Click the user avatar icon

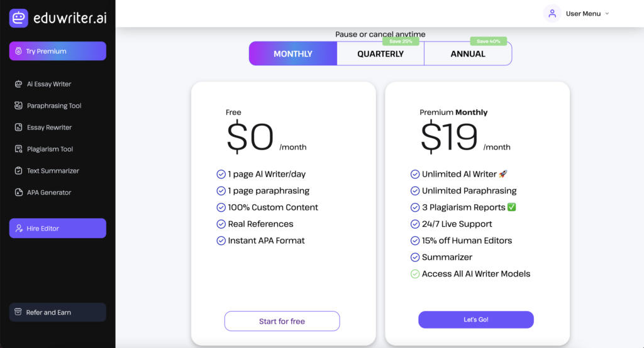pyautogui.click(x=552, y=14)
